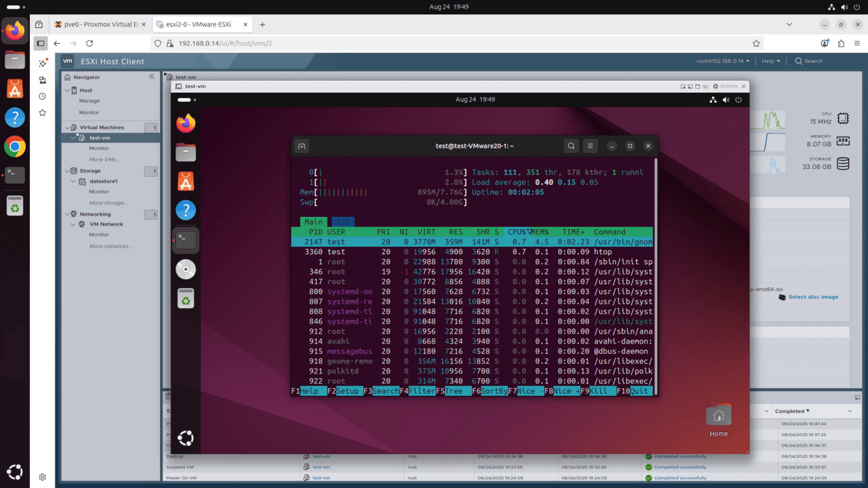Switch htop to the I/O tab
868x488 pixels.
pos(343,222)
